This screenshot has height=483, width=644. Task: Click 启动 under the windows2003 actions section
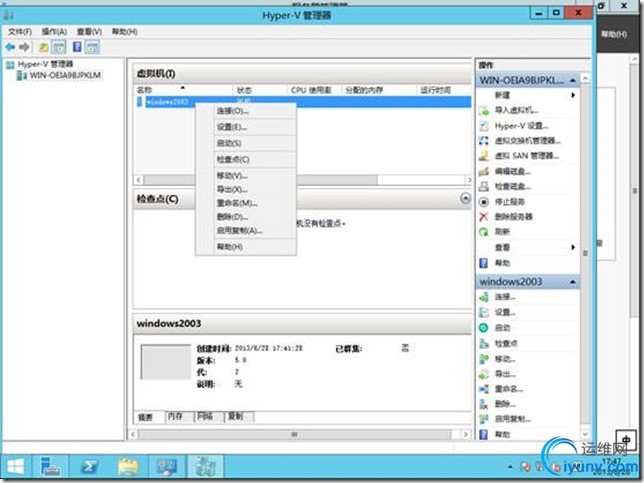coord(502,328)
